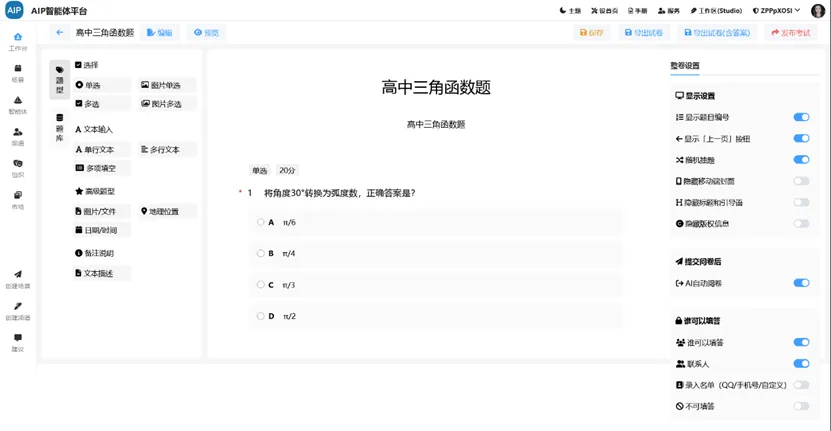The width and height of the screenshot is (831, 431).
Task: Toggle the 主题 moon theme icon
Action: [570, 11]
